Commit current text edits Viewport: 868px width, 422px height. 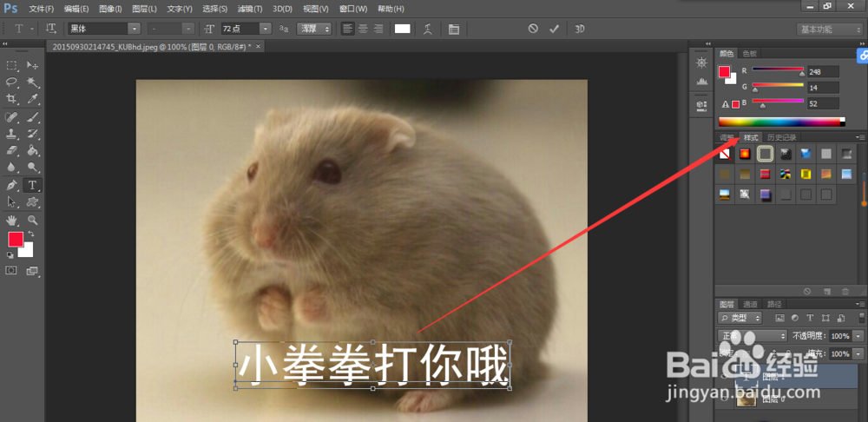pos(554,29)
